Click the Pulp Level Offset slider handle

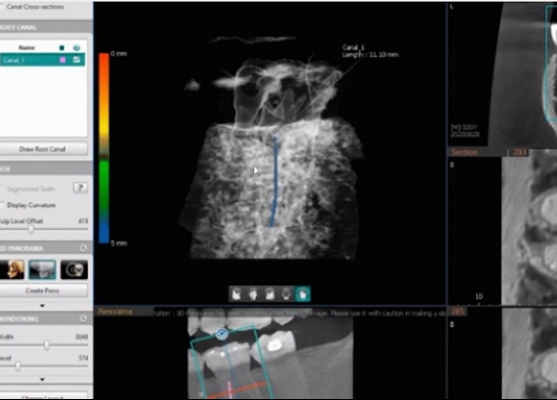click(x=31, y=229)
